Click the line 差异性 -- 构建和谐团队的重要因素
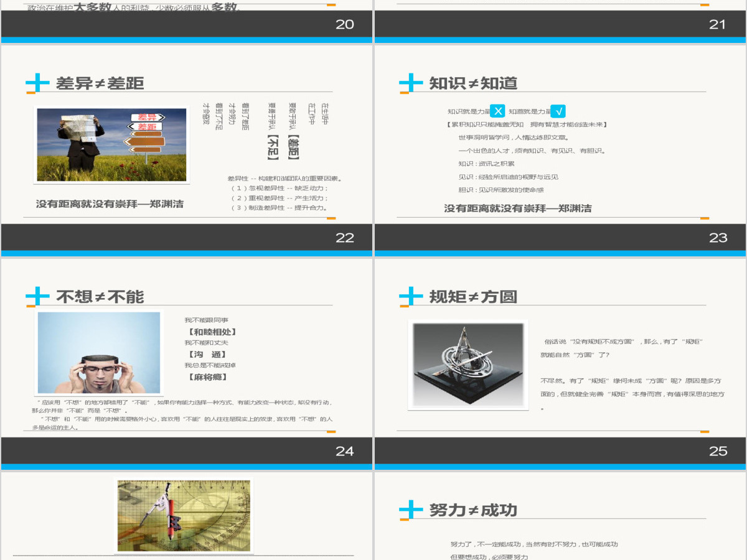The image size is (747, 560). point(285,179)
